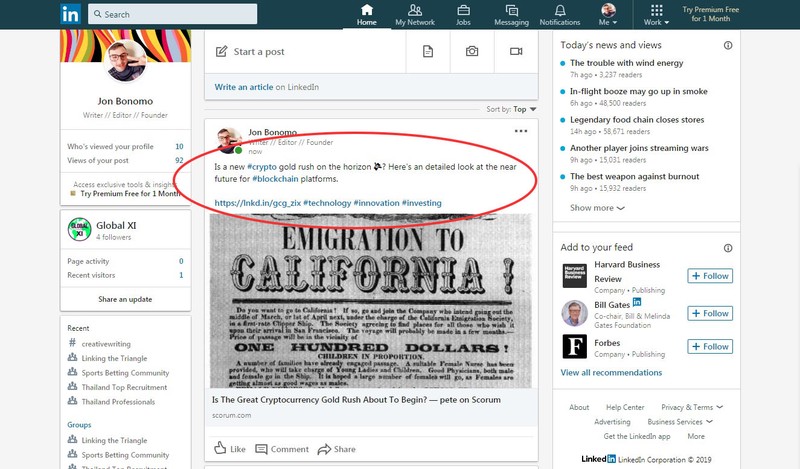The width and height of the screenshot is (800, 469).
Task: Expand the Me profile menu
Action: [x=608, y=15]
